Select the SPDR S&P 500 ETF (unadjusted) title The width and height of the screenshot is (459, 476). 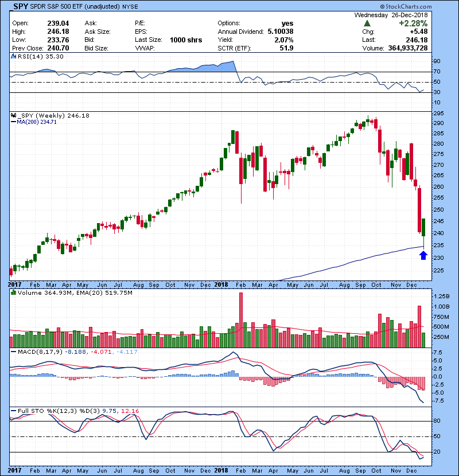pyautogui.click(x=75, y=7)
